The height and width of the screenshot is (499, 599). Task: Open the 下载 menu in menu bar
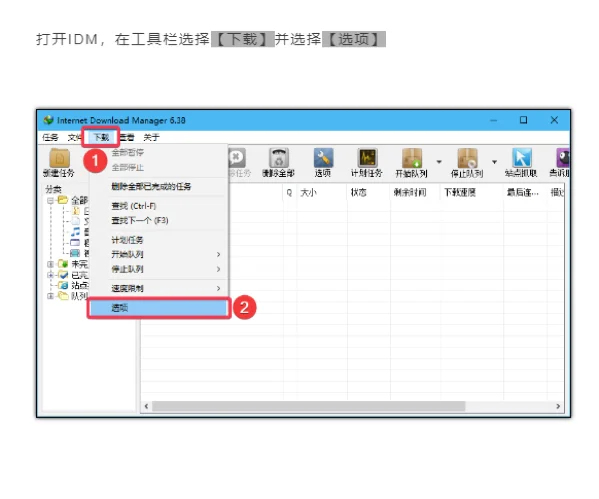coord(101,137)
